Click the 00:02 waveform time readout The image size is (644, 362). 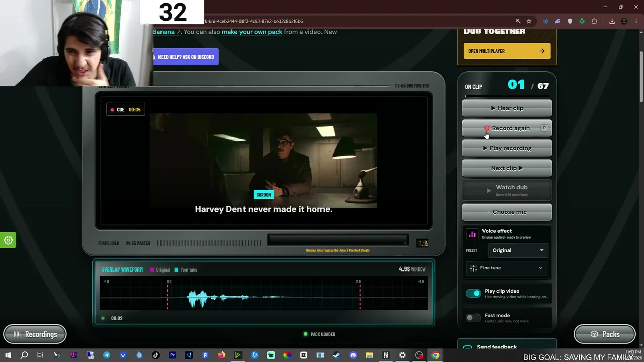coord(117,318)
